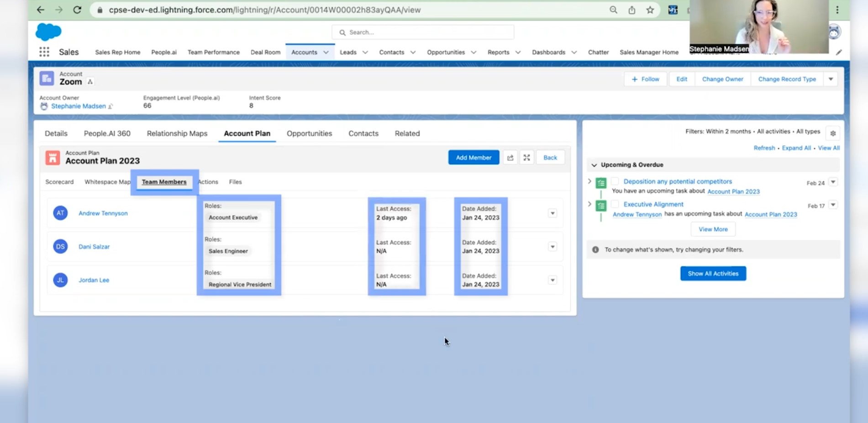Click the Change Owner button

(722, 79)
